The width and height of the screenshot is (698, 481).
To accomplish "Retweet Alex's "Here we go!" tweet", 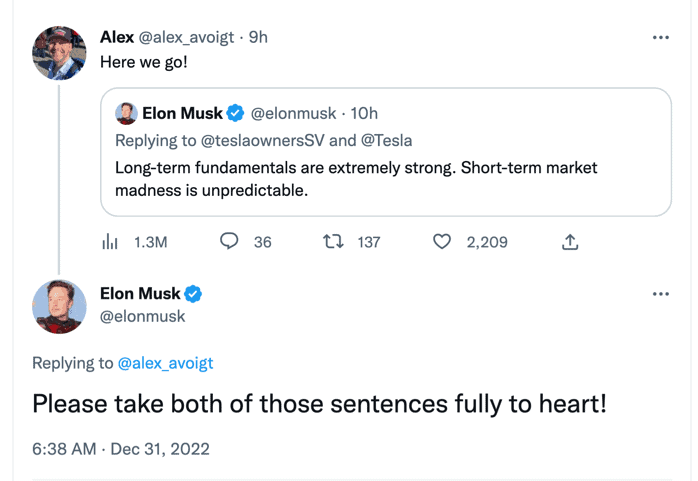I will (x=333, y=242).
